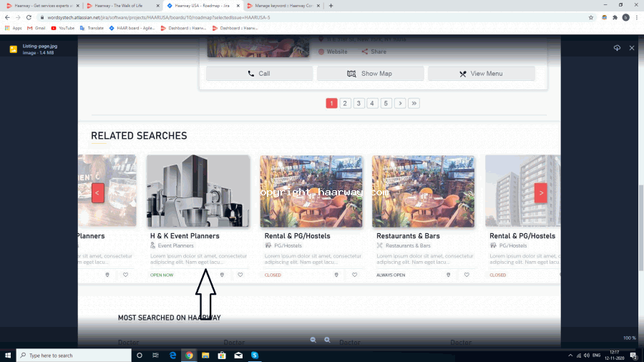The image size is (644, 362).
Task: Open the HAAR board bookmark
Action: point(132,28)
